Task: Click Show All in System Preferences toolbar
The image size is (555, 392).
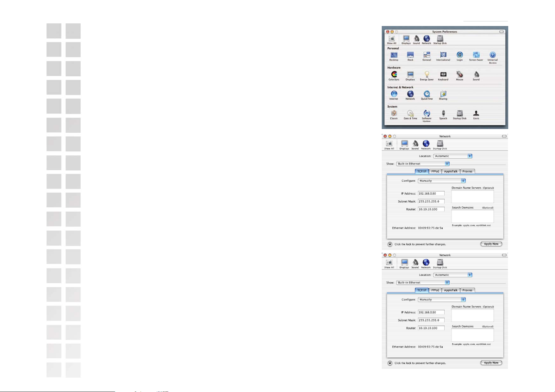Action: pyautogui.click(x=392, y=40)
